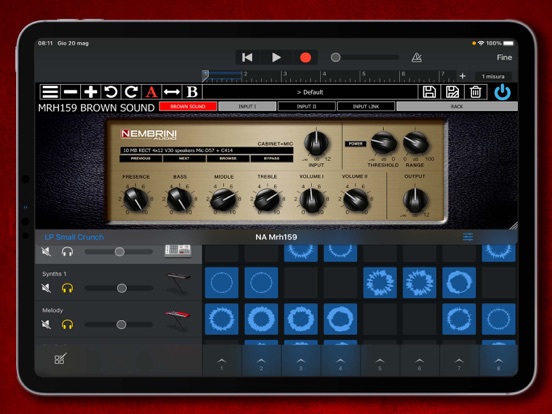Open the cell edit grid icon
Viewport: 552px width, 414px height.
pyautogui.click(x=60, y=359)
